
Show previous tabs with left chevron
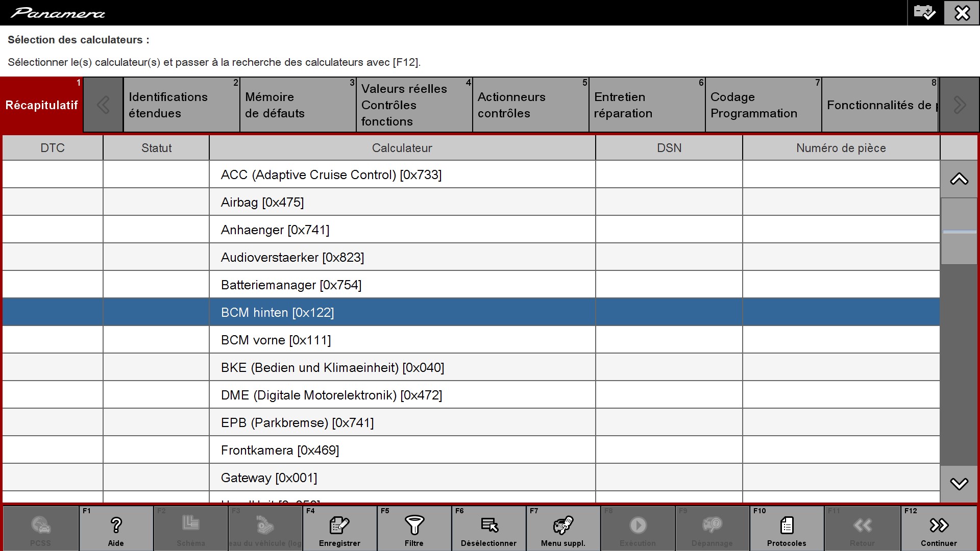[x=103, y=105]
